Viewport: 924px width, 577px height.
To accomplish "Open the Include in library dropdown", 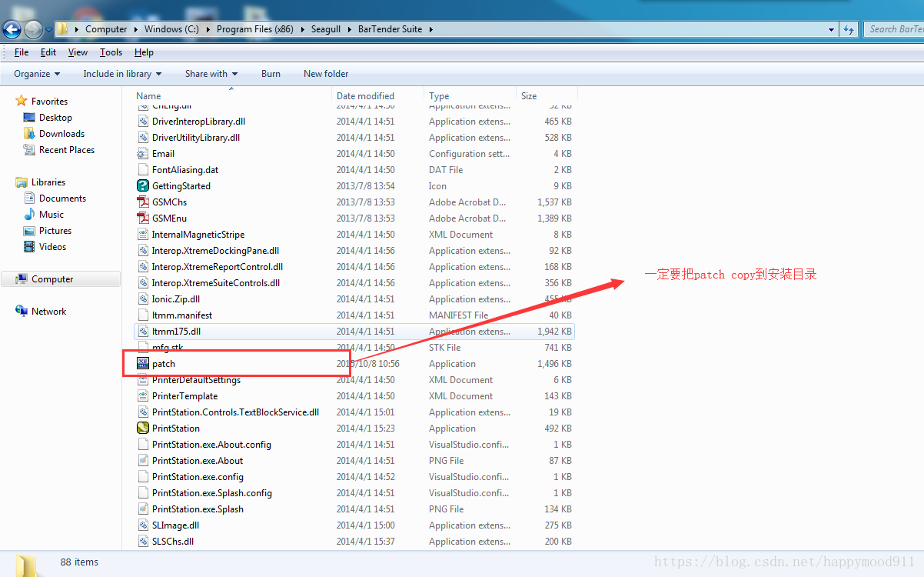I will coord(122,74).
